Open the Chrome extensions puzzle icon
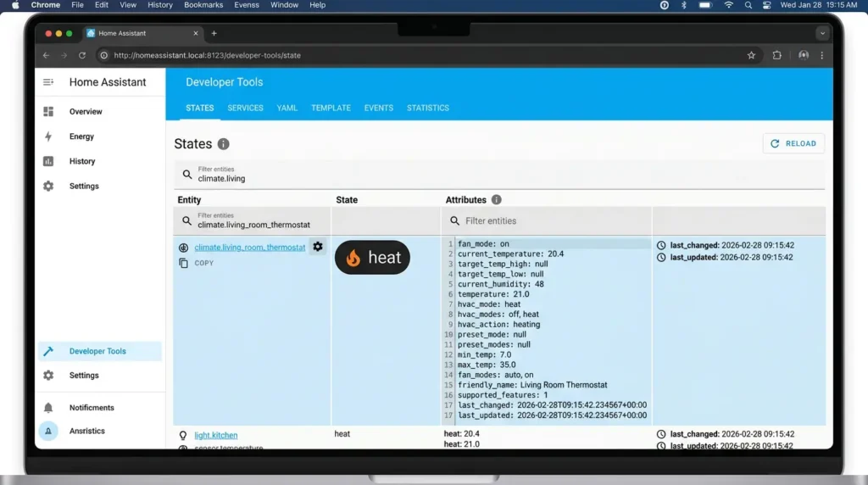Screen dimensions: 868x485 click(776, 55)
